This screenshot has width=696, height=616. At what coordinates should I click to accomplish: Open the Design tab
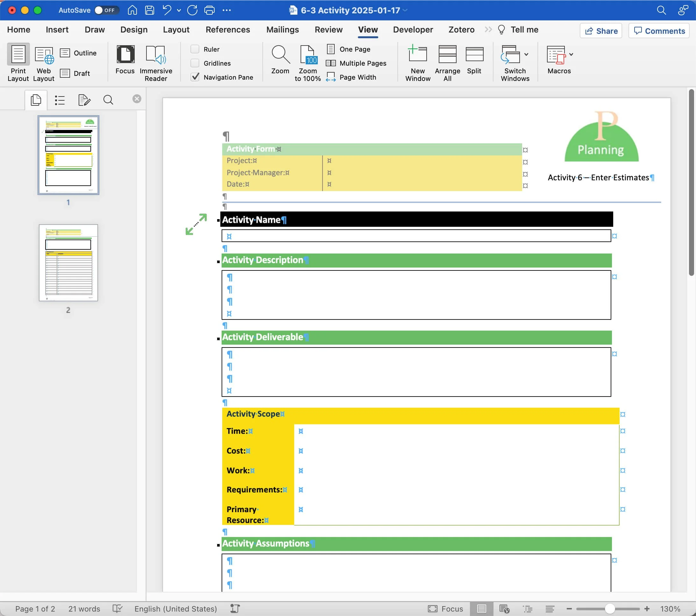pyautogui.click(x=134, y=30)
